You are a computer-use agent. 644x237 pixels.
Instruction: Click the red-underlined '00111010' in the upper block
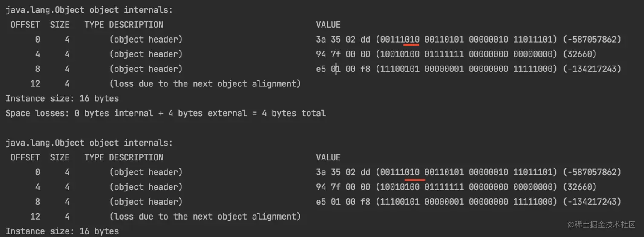coord(400,40)
